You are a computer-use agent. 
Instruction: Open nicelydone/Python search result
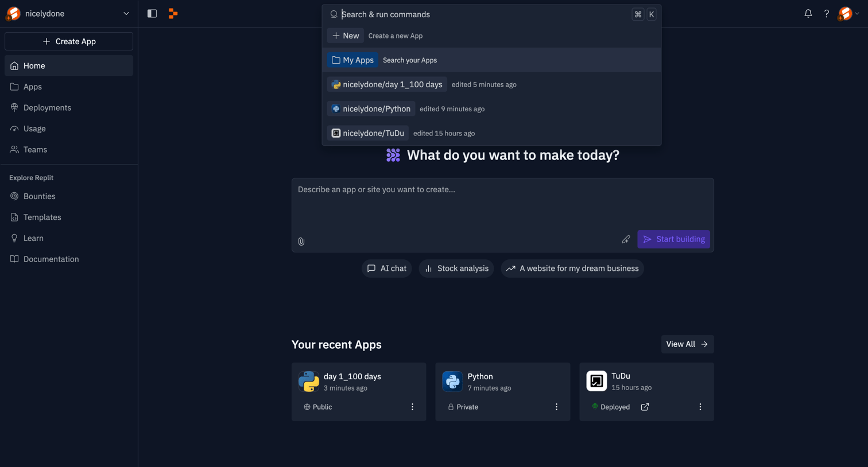(x=491, y=109)
